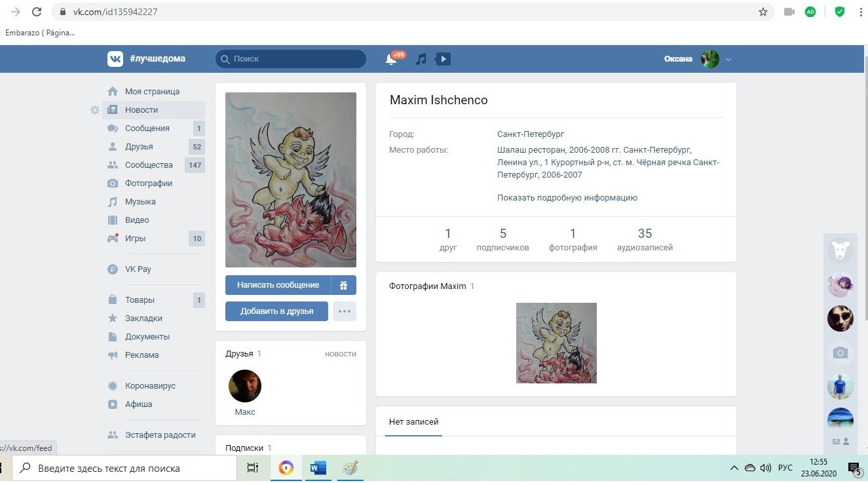Open Эстафета радости in left menu
Screen dimensions: 868x483
point(155,435)
